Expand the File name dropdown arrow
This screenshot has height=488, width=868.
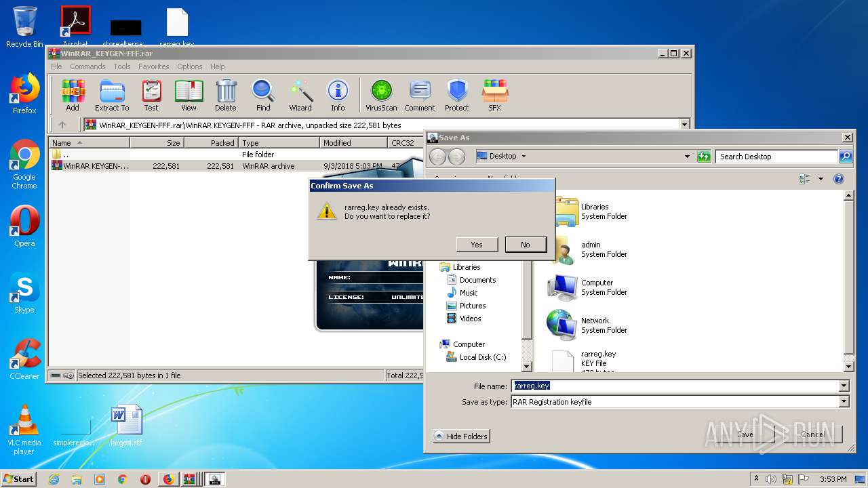[844, 386]
